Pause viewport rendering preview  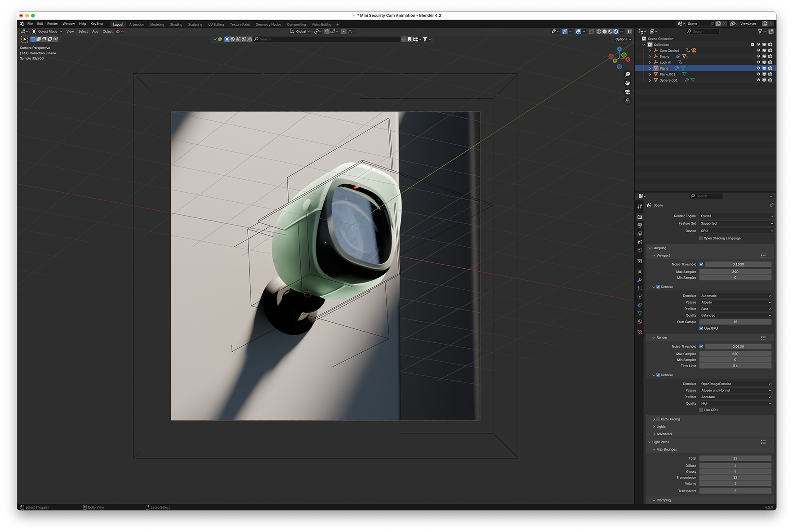click(x=629, y=31)
